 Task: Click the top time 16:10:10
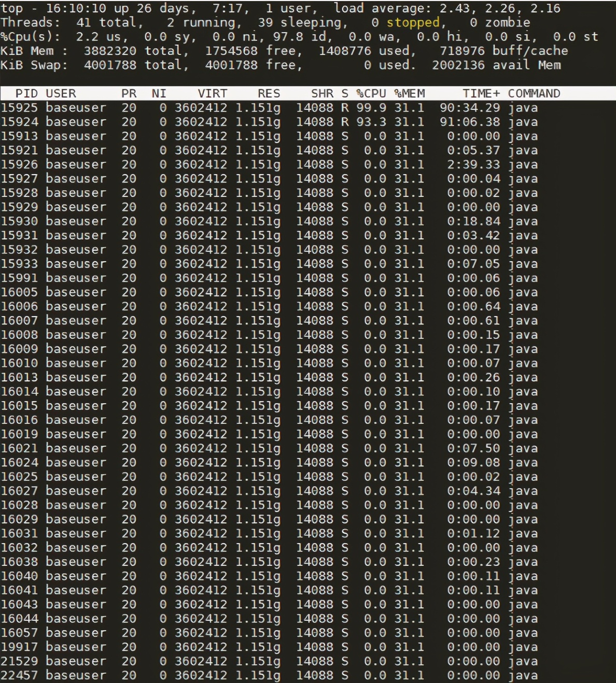point(76,8)
